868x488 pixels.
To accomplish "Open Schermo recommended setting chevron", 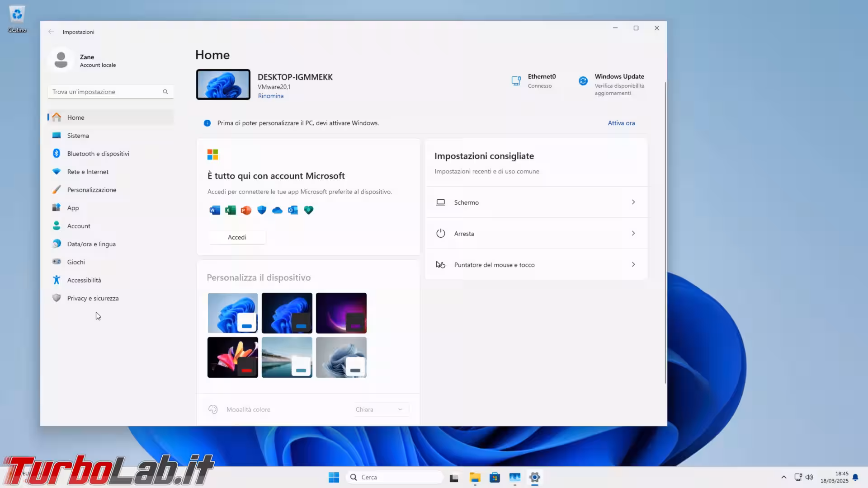I will coord(633,202).
